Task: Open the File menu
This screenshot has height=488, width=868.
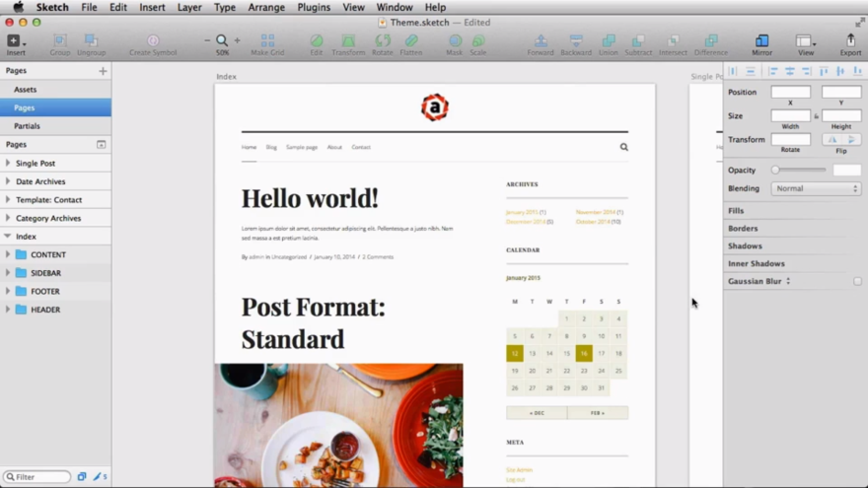Action: [89, 7]
